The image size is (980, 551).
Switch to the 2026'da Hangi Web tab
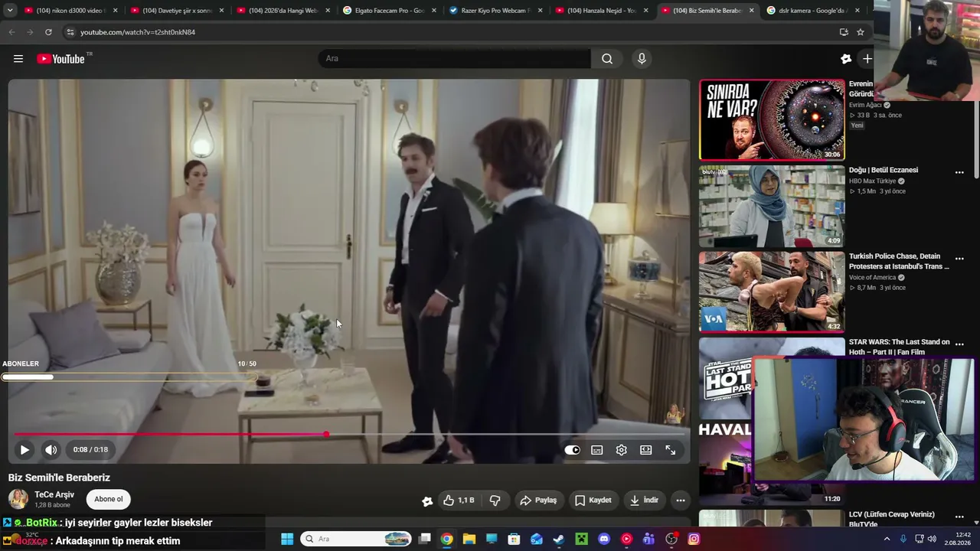coord(283,11)
